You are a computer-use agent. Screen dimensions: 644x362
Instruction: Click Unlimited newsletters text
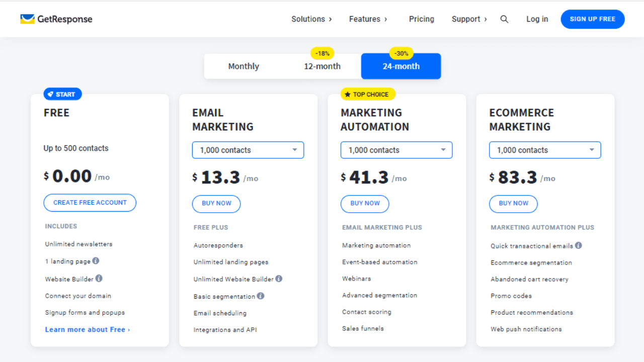[x=78, y=244]
